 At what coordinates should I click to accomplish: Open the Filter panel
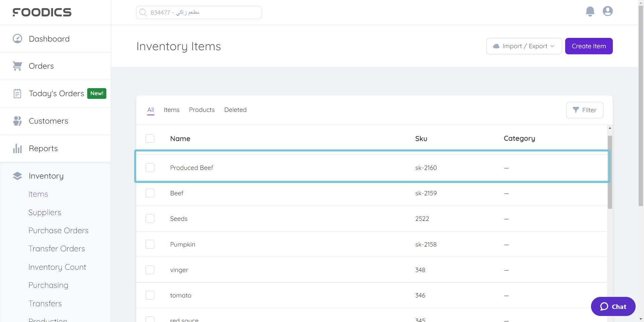(x=585, y=110)
